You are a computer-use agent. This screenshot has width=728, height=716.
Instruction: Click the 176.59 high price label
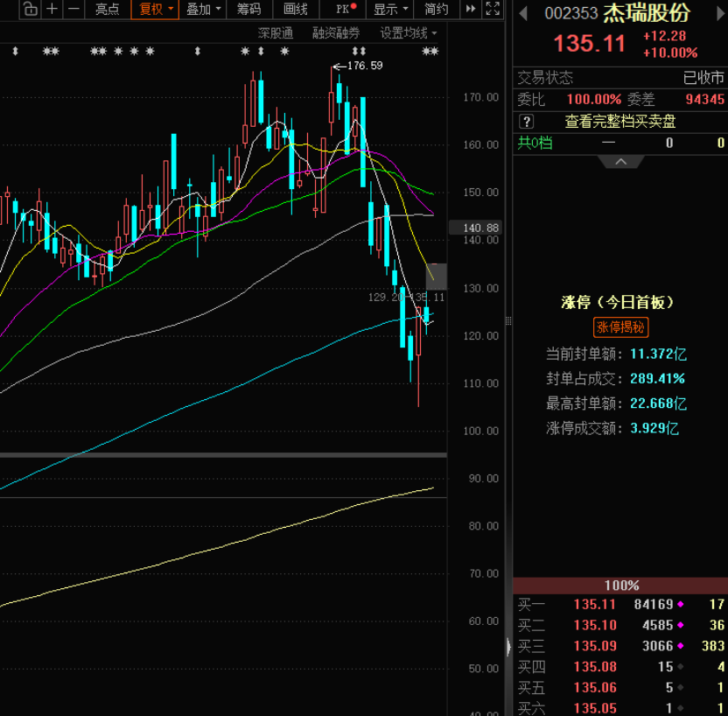click(365, 66)
